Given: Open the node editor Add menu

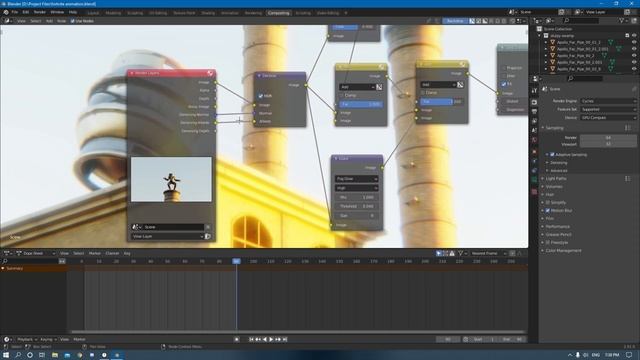Looking at the screenshot, I should point(49,21).
